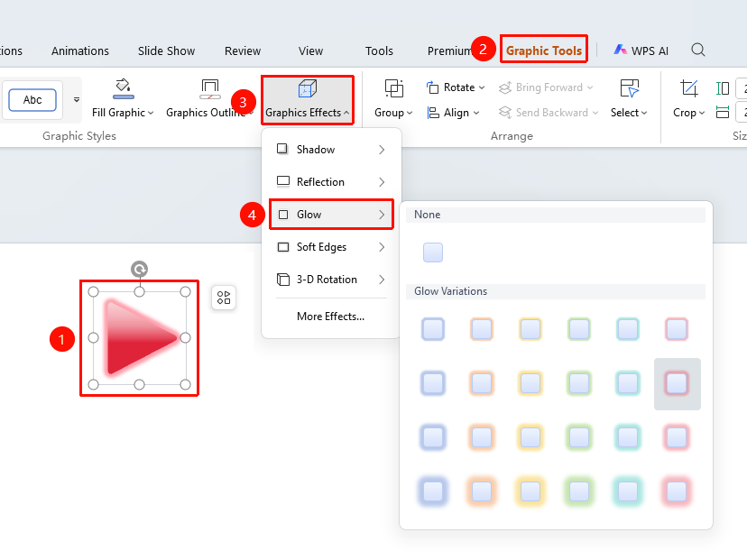Apply the red glow in the bottom variations row
This screenshot has height=560, width=747.
[677, 491]
